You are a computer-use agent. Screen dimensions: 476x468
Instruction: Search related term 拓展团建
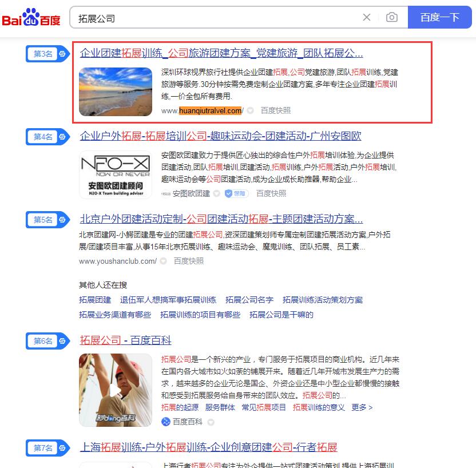tap(95, 300)
